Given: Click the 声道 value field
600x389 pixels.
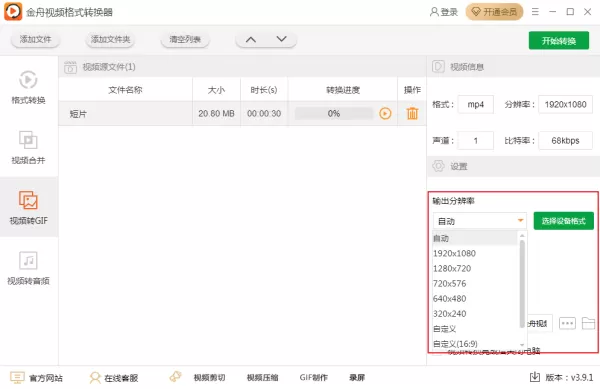Looking at the screenshot, I should point(476,141).
